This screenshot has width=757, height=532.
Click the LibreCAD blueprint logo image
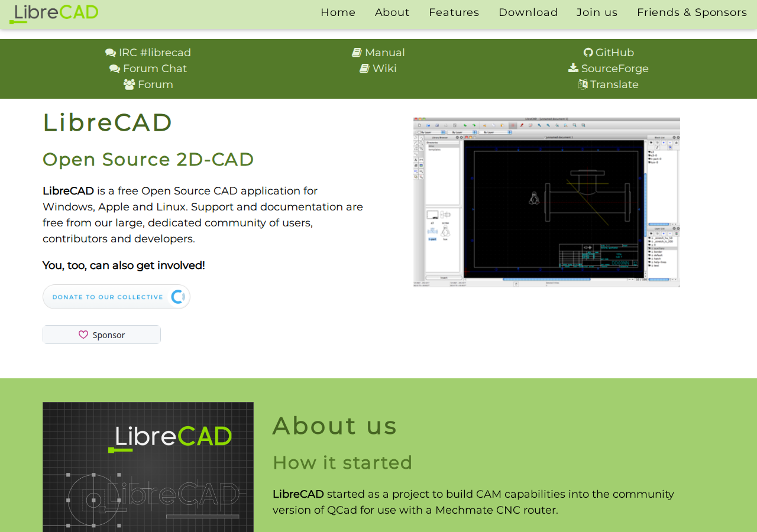click(x=148, y=467)
